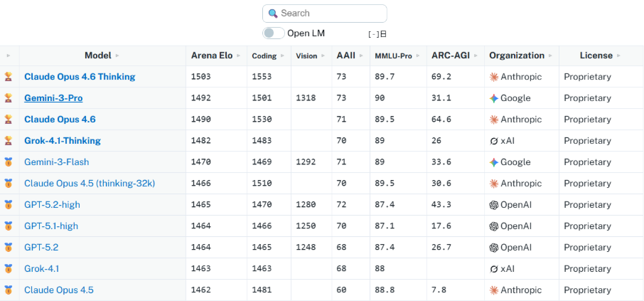644x301 pixels.
Task: Click the OpenAI logo in the GPT-5.2-high row
Action: 494,205
